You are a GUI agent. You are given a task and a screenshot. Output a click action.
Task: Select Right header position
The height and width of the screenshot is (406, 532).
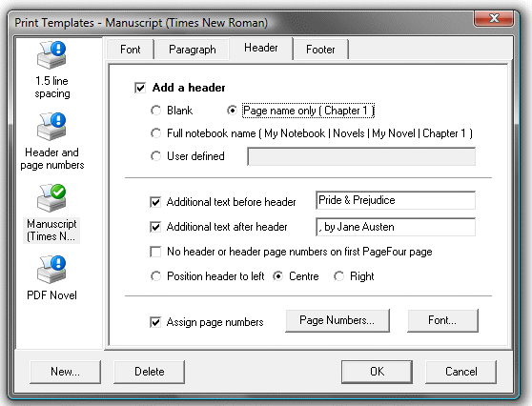(339, 276)
